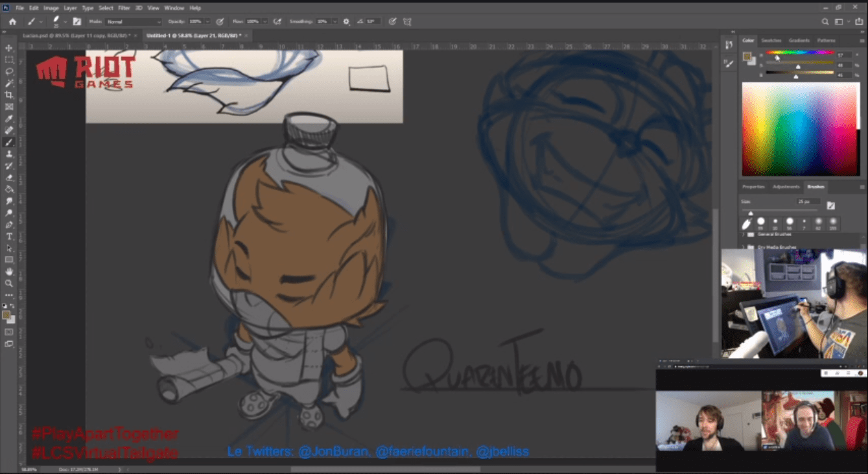Screen dimensions: 868x474
Task: Toggle pressure for size button
Action: [x=392, y=21]
